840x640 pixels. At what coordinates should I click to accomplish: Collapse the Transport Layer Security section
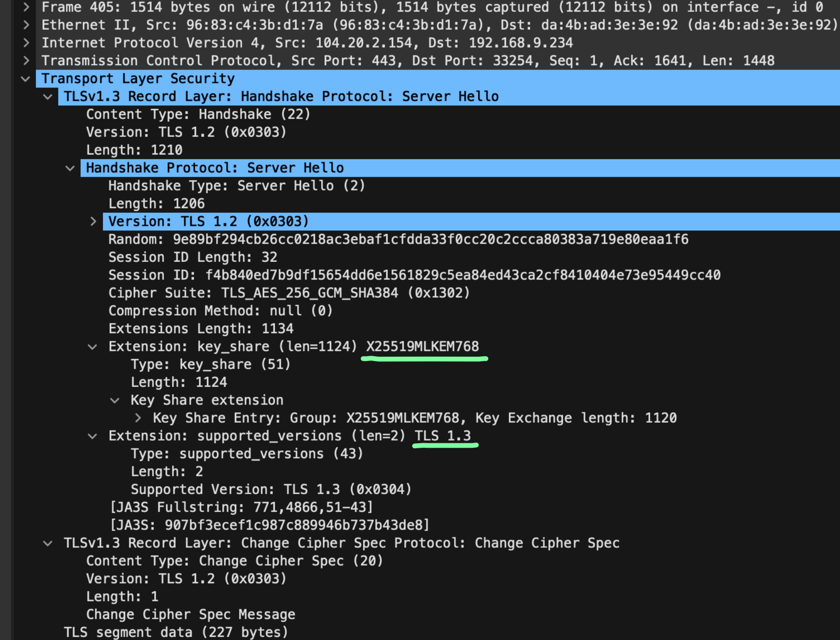[x=25, y=78]
